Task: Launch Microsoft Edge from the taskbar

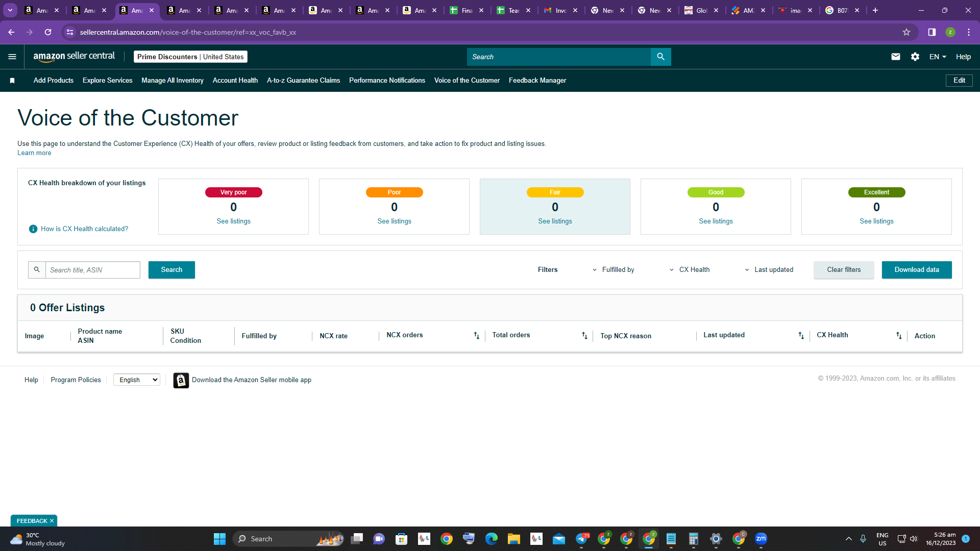Action: pos(491,539)
